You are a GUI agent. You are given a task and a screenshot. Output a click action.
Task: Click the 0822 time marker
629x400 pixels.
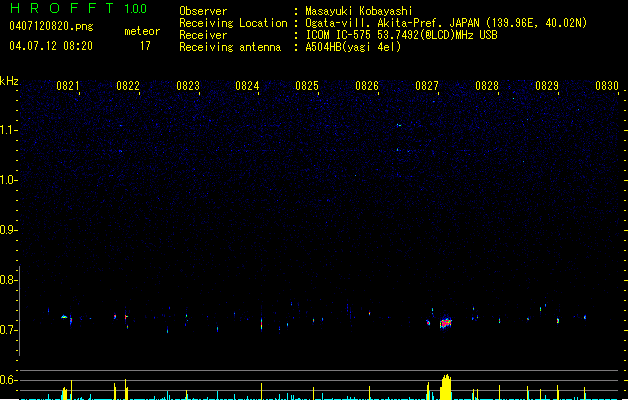pos(128,86)
